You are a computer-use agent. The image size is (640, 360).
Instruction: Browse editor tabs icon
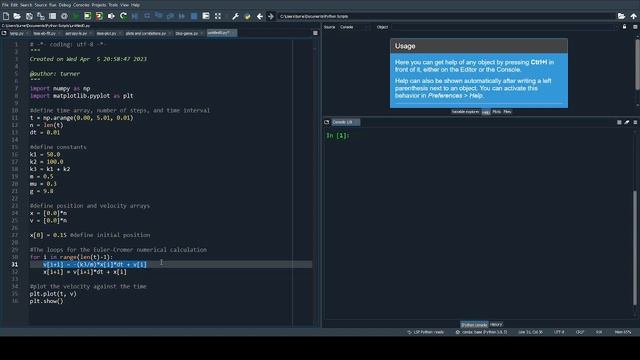[4, 33]
